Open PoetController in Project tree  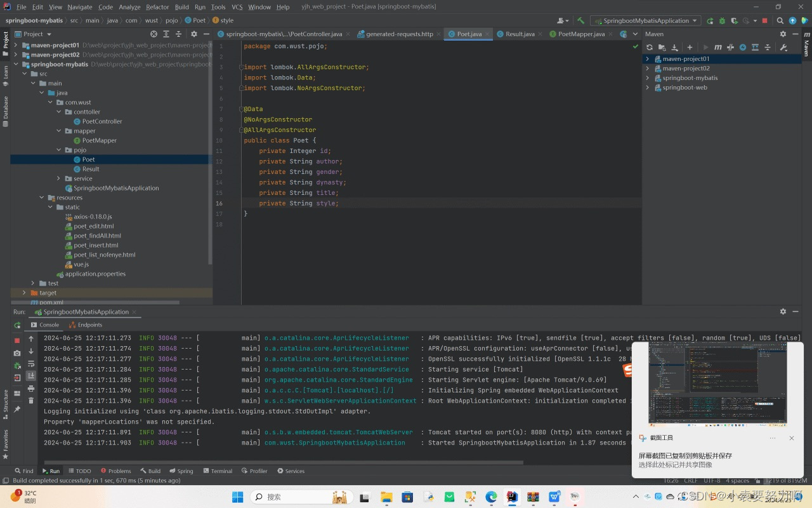[97, 121]
